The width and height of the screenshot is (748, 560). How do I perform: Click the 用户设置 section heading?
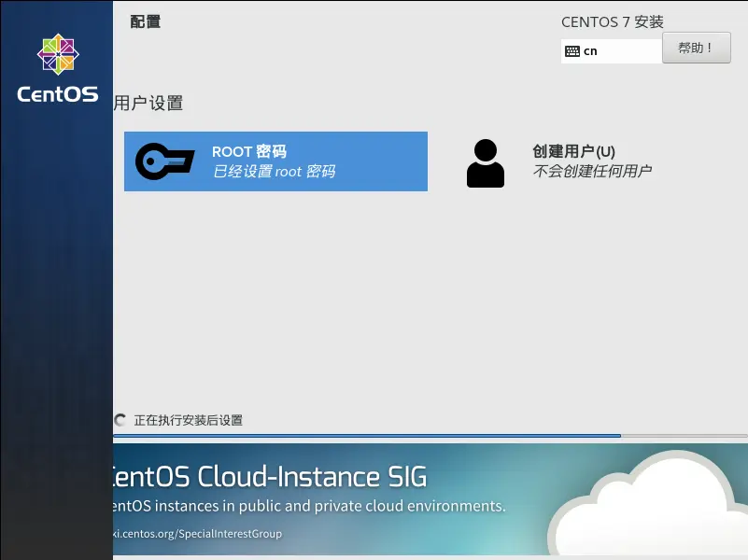[148, 103]
